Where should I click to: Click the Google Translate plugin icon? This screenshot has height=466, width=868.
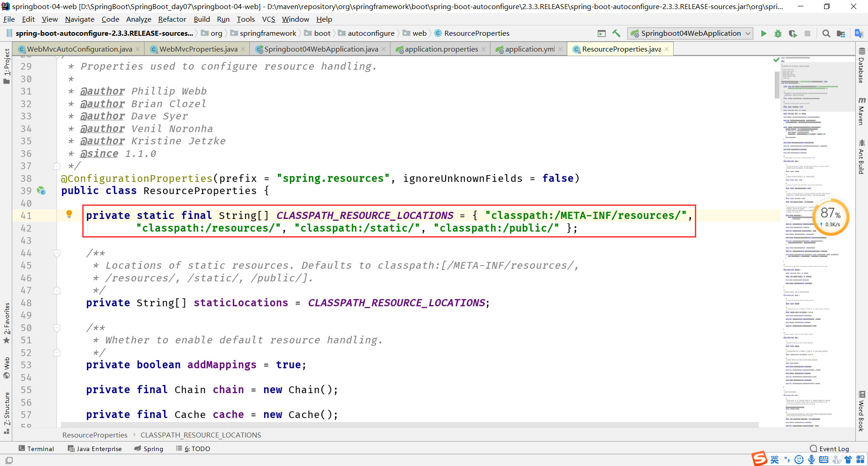pyautogui.click(x=859, y=33)
